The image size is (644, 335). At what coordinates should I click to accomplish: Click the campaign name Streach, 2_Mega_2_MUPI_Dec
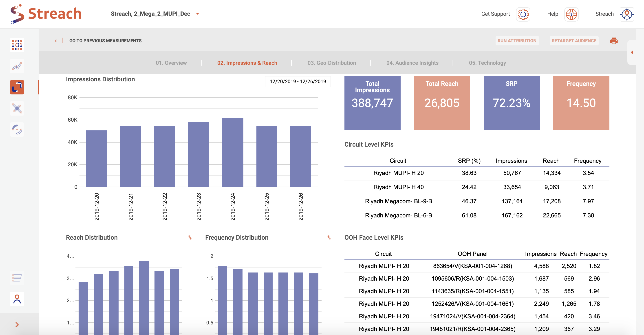[x=150, y=14]
